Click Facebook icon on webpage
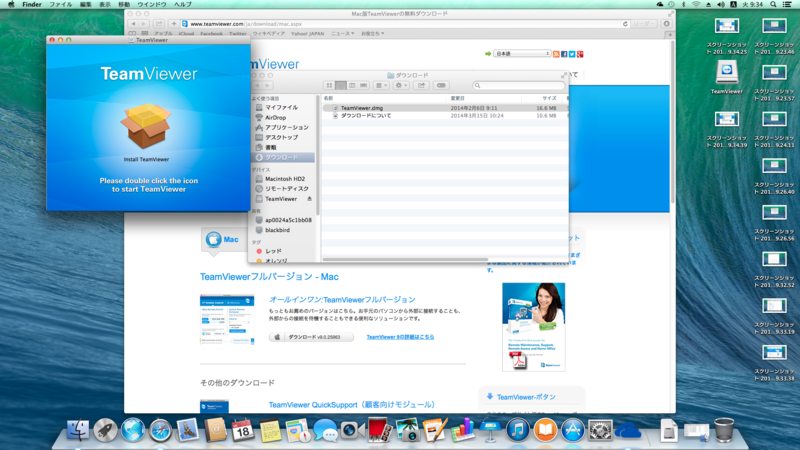Viewport: 800px width, 450px height. coord(564,54)
